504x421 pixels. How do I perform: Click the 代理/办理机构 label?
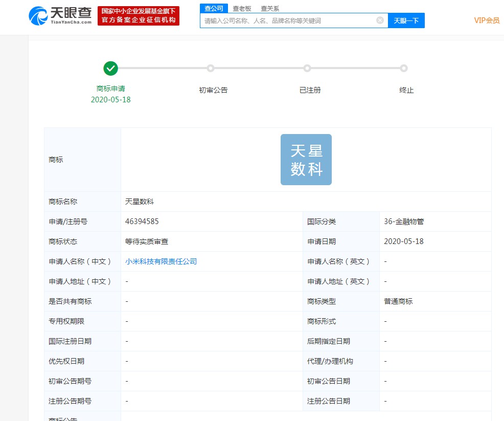point(330,361)
